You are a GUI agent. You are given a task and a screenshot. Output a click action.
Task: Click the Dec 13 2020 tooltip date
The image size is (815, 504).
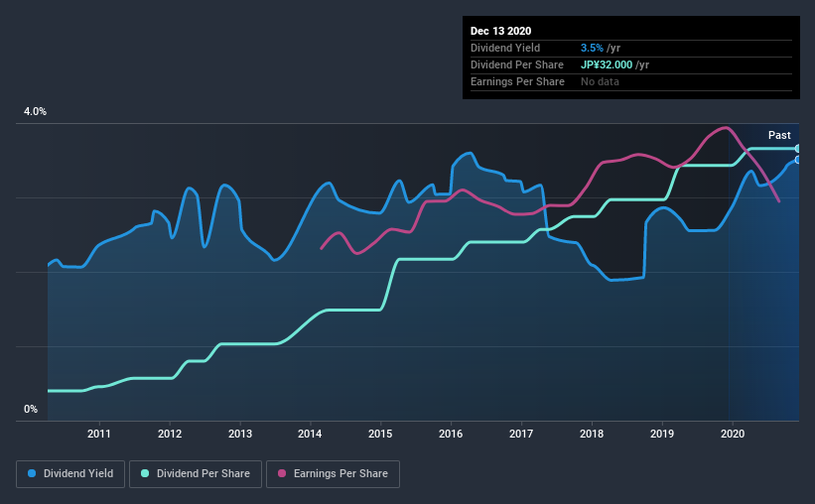click(x=500, y=31)
